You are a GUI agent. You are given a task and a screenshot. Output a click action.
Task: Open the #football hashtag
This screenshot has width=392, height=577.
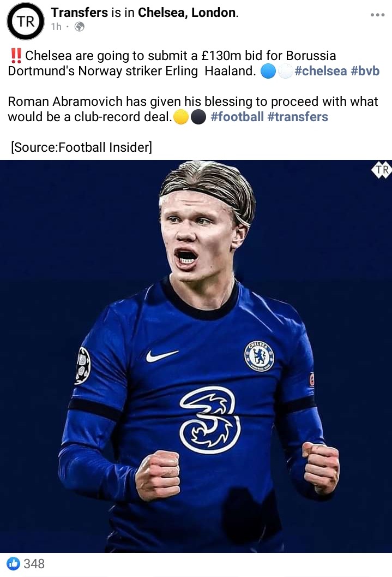(x=237, y=117)
